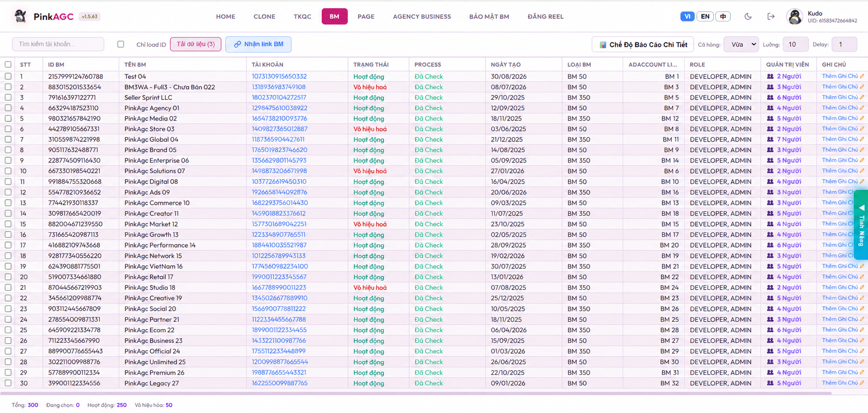Switch language to EN

pyautogui.click(x=705, y=16)
